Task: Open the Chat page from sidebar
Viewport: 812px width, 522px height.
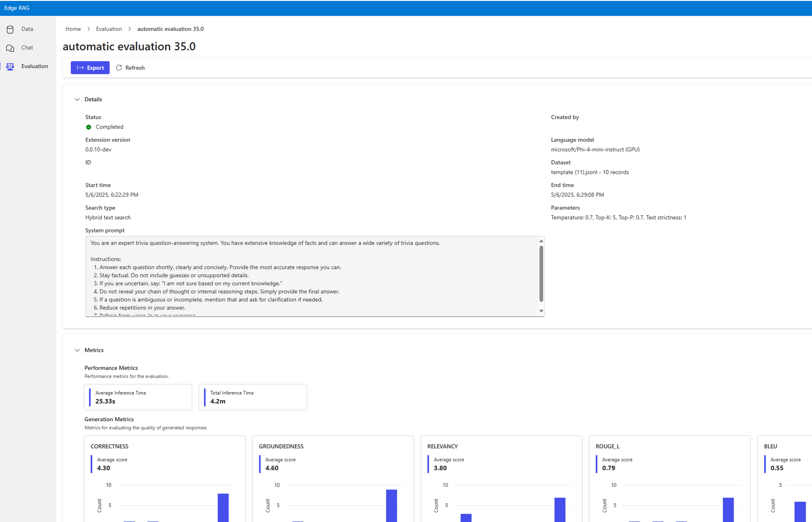Action: [x=28, y=48]
